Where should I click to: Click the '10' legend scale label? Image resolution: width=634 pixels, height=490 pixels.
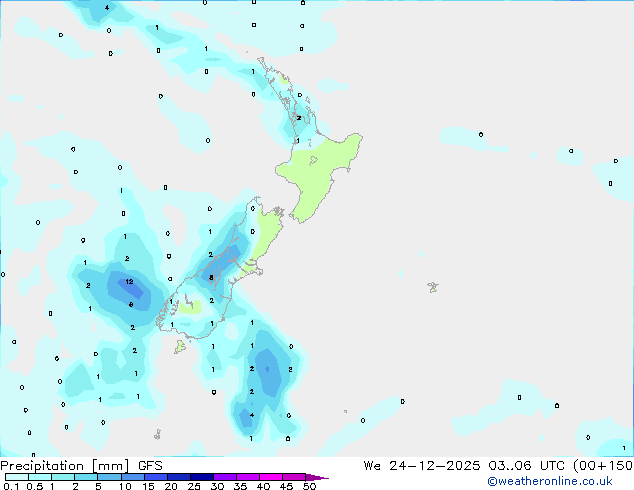[x=125, y=486]
